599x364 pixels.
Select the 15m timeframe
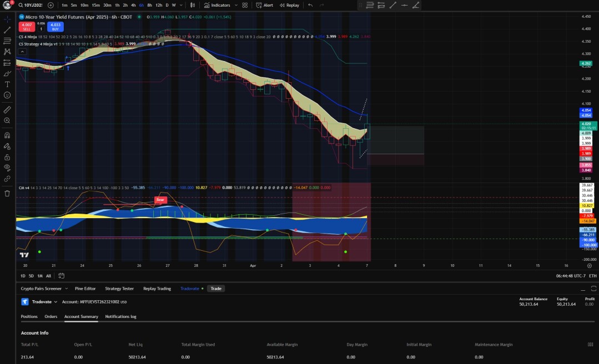point(95,6)
